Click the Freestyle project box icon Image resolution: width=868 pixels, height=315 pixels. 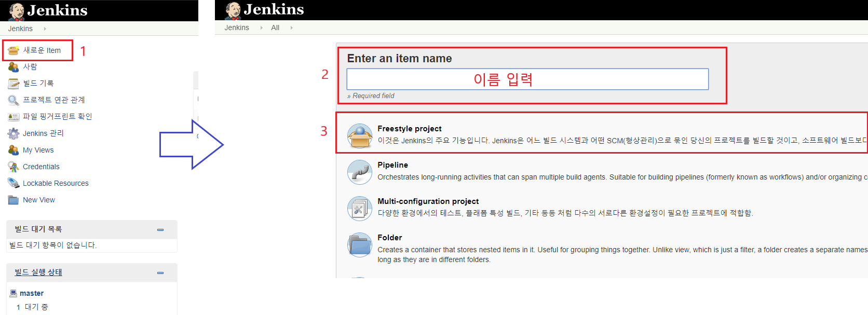tap(360, 135)
